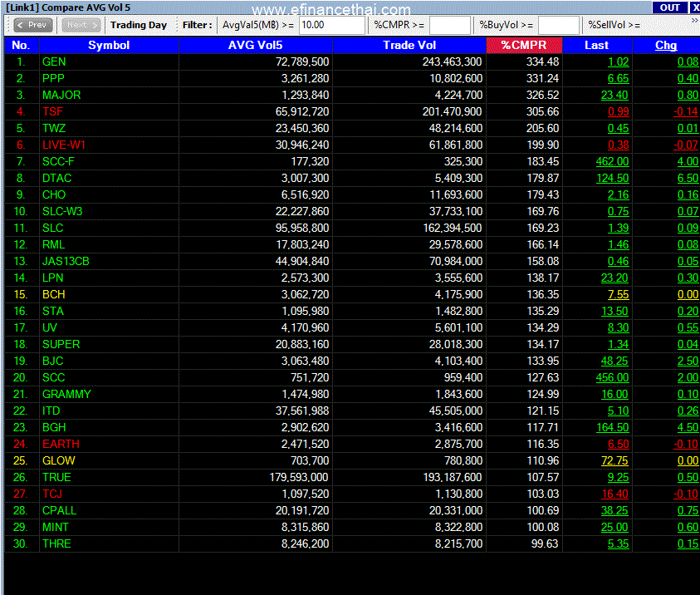Image resolution: width=700 pixels, height=595 pixels.
Task: Select the LIVE-W1 symbol
Action: [64, 145]
